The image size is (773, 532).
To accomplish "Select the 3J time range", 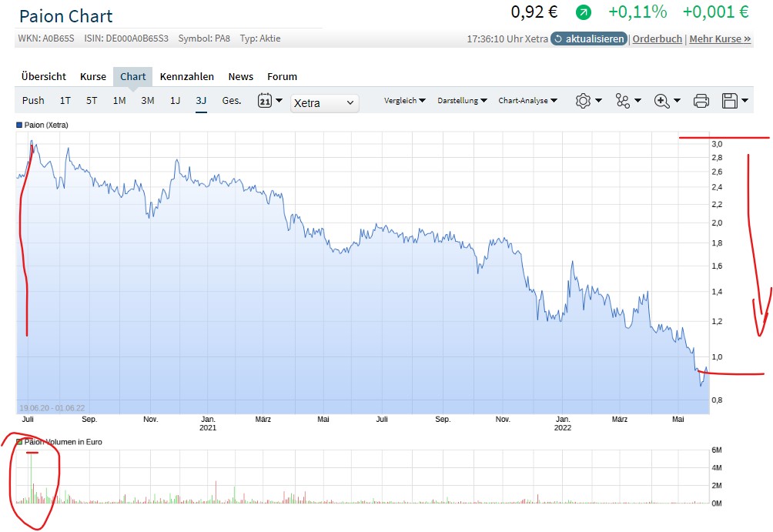I will [x=201, y=101].
